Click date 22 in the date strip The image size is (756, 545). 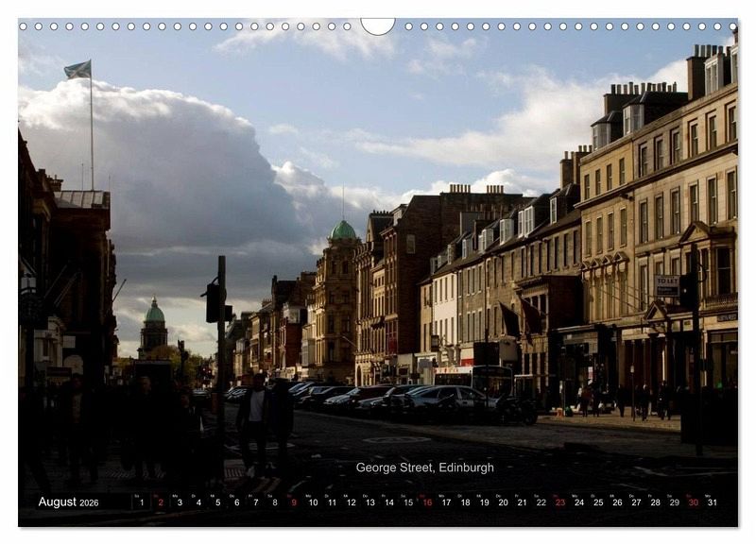pos(541,502)
